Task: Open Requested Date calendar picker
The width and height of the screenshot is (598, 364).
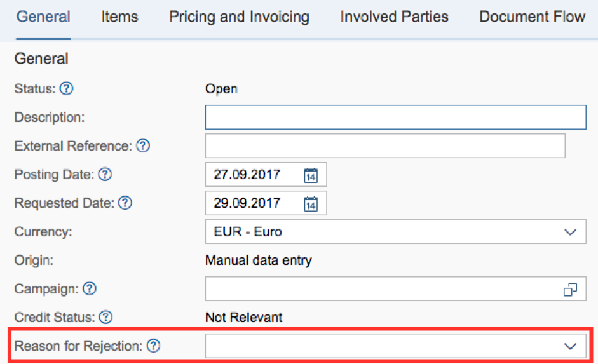Action: pos(310,203)
